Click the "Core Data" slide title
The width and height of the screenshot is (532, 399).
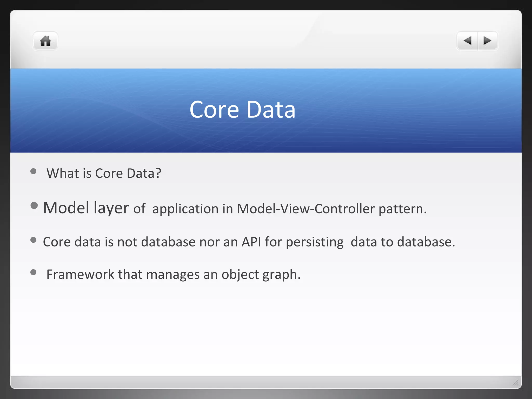coord(242,109)
